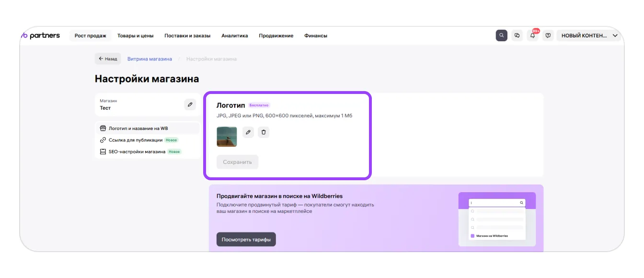Image resolution: width=644 pixels, height=278 pixels.
Task: Click the search field in promo illustration
Action: (497, 203)
